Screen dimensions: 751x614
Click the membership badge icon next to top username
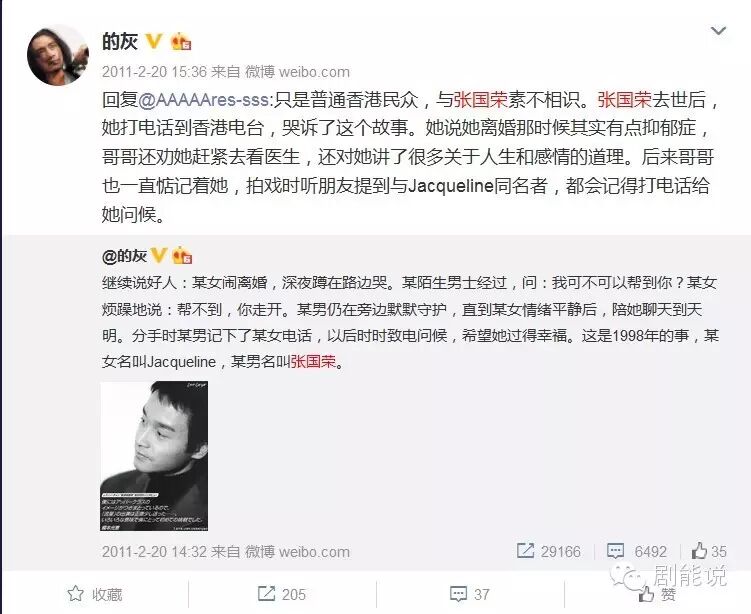(181, 42)
